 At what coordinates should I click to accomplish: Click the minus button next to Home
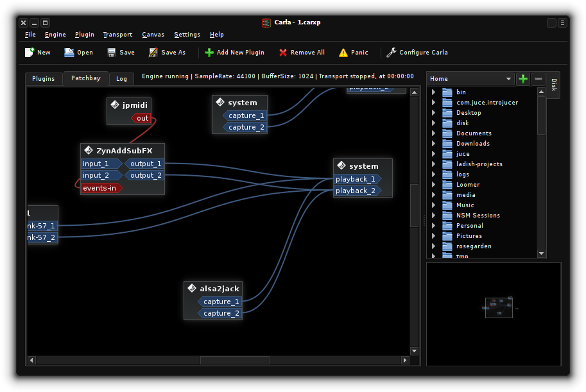tap(539, 79)
